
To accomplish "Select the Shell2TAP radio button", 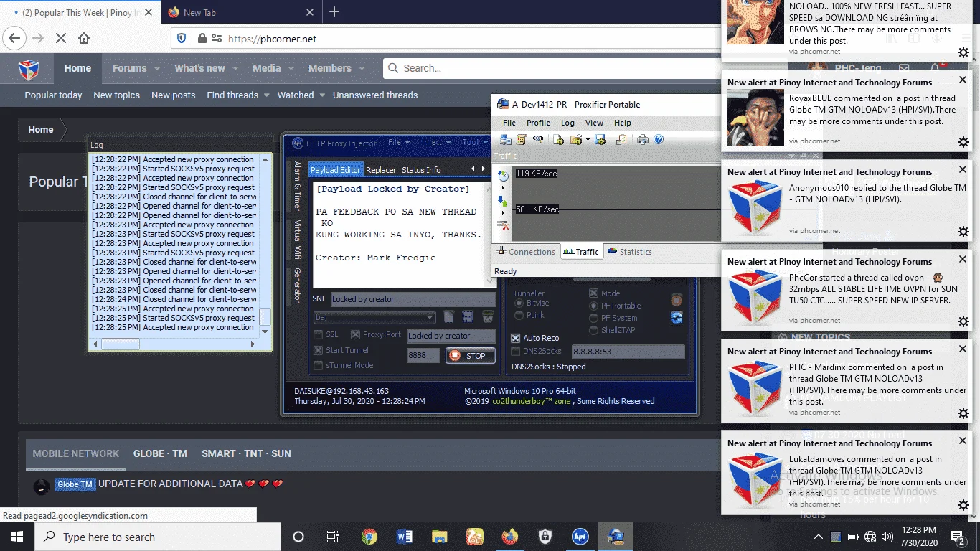I will pyautogui.click(x=593, y=330).
